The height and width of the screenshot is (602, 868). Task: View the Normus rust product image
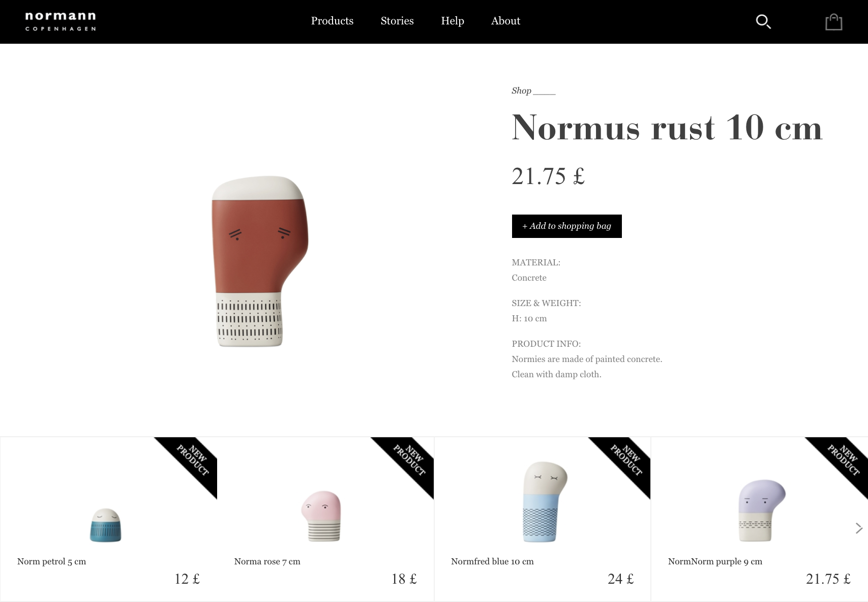(x=260, y=261)
